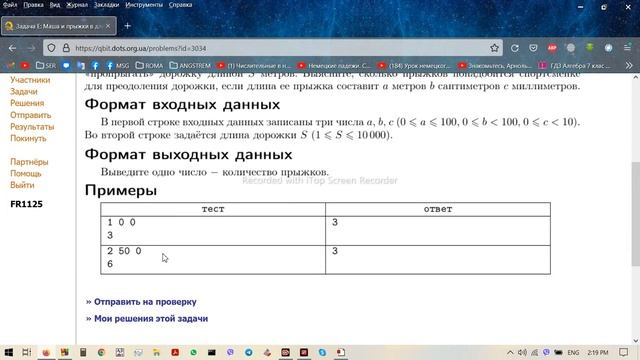Open 'ГДЗ Алгебра 7 клас' bookmark
Screen dimensions: 640x360
click(575, 65)
